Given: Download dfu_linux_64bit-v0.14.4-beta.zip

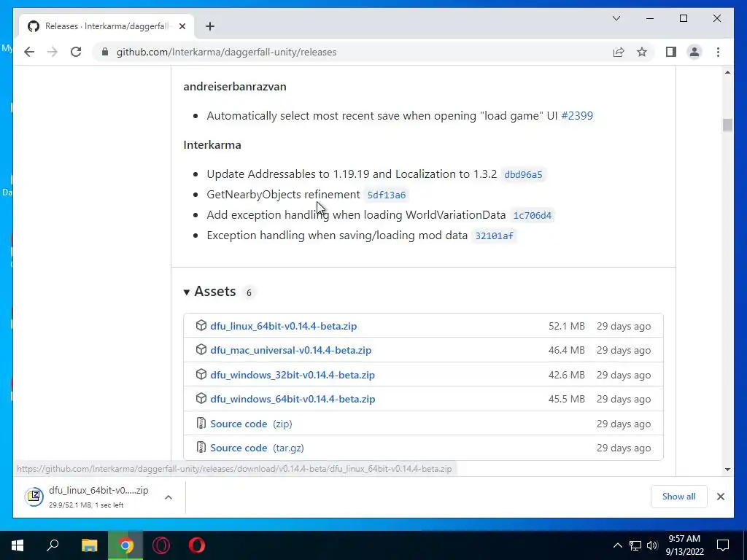Looking at the screenshot, I should [x=284, y=326].
